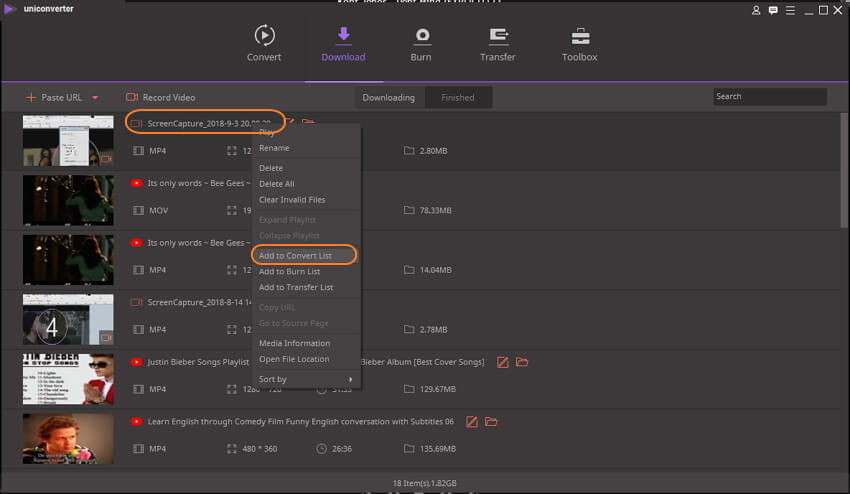Click thumbnail of ScreenCapture_2018-8-14 video
850x494 pixels.
[x=68, y=319]
